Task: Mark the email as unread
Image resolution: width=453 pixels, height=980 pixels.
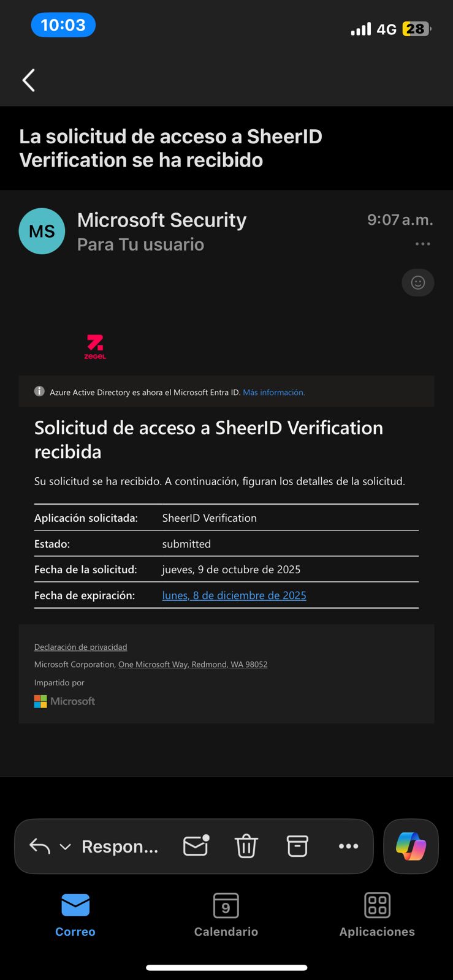Action: tap(196, 846)
